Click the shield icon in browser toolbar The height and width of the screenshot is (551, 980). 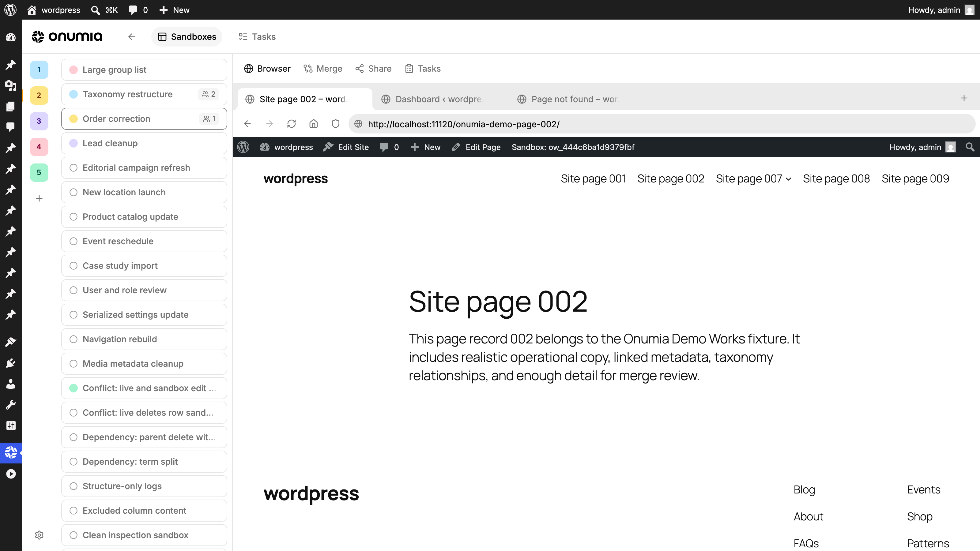point(336,124)
